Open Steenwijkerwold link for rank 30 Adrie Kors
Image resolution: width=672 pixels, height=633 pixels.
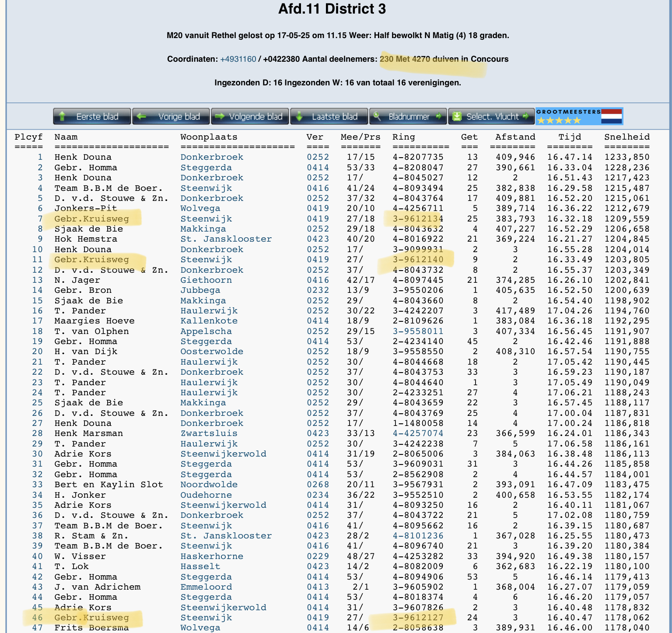[223, 454]
